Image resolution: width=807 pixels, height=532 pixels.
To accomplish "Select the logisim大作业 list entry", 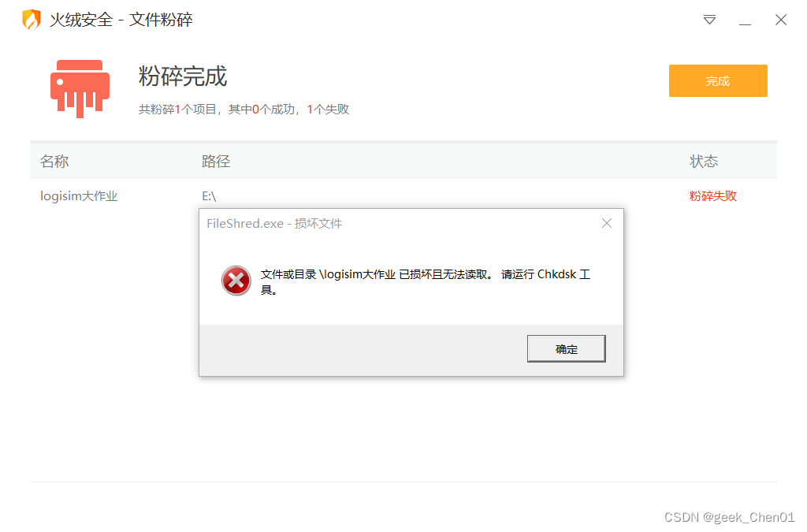I will [x=403, y=196].
